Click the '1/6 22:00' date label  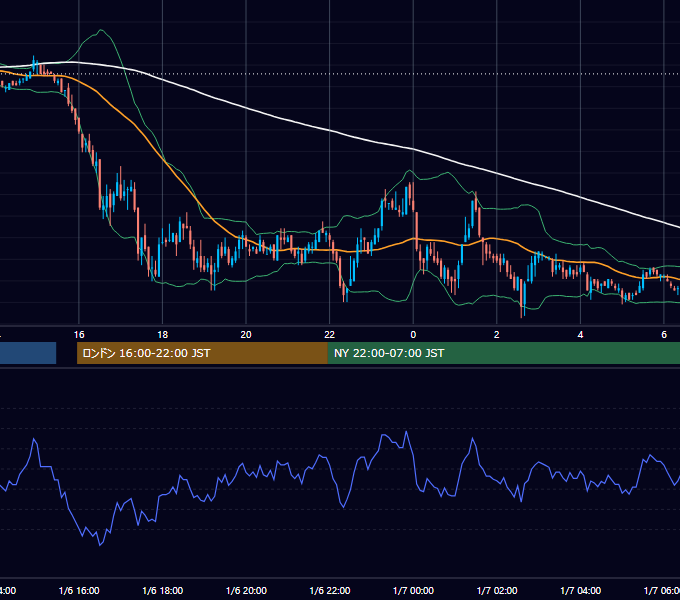point(330,590)
